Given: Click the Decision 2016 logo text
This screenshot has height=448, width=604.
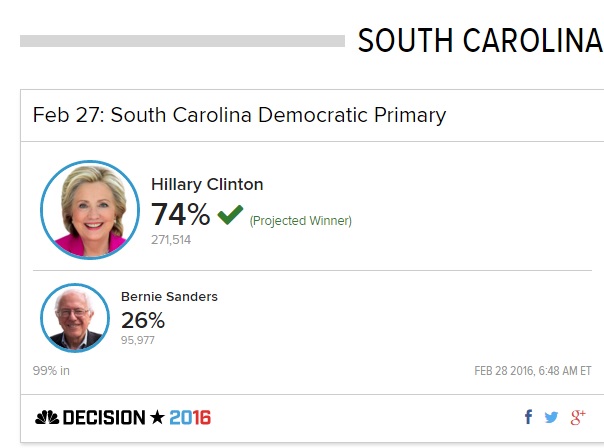Looking at the screenshot, I should (137, 418).
